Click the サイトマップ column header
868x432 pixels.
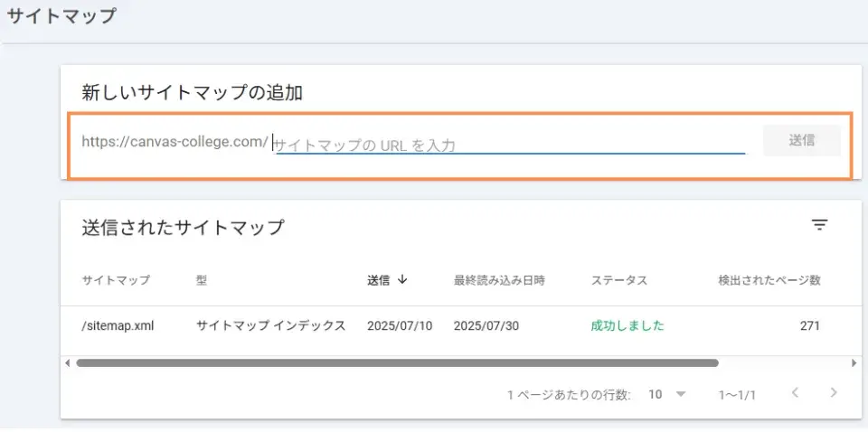point(116,280)
